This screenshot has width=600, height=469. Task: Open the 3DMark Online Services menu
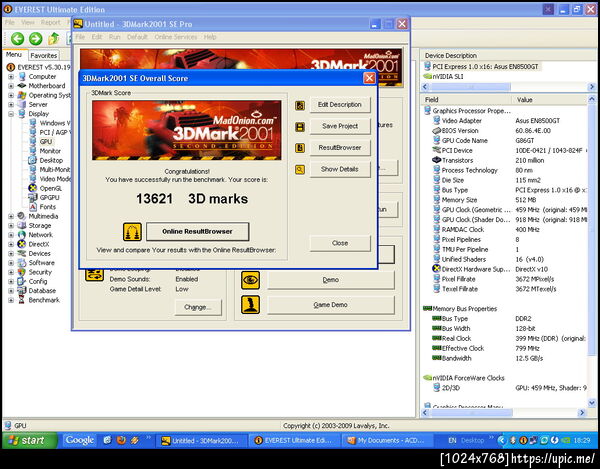point(176,37)
